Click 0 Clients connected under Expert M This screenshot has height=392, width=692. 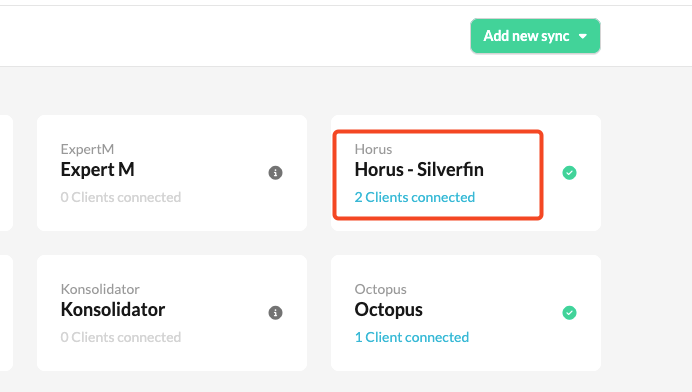point(121,197)
